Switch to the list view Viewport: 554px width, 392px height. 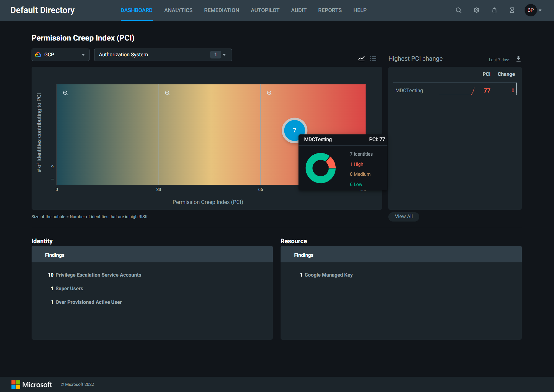click(373, 58)
